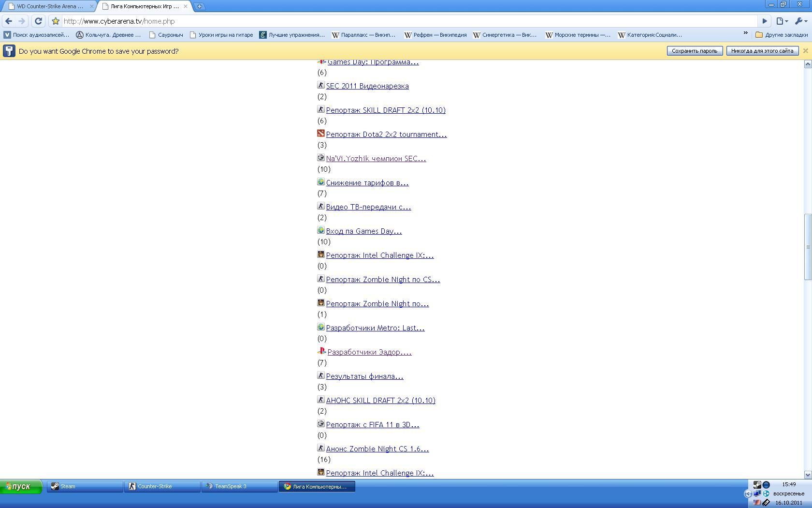Open АНОНС SKILL DRAFT 2x2 (10.10) link
This screenshot has height=508, width=812.
381,401
